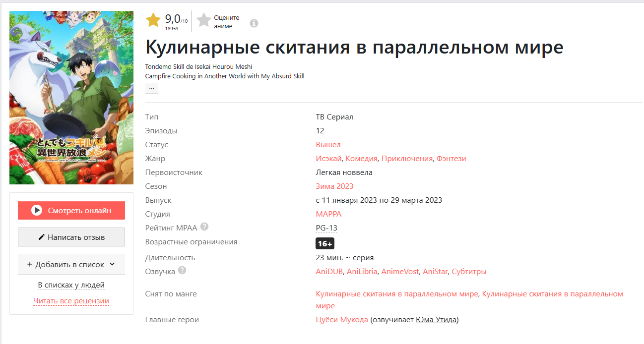Click the Снят по манге label
The image size is (644, 344).
click(171, 294)
